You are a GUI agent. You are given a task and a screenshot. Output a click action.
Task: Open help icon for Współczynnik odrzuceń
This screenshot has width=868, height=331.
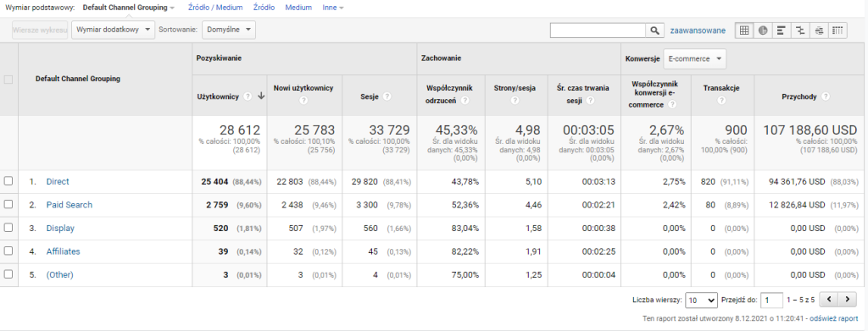point(465,101)
